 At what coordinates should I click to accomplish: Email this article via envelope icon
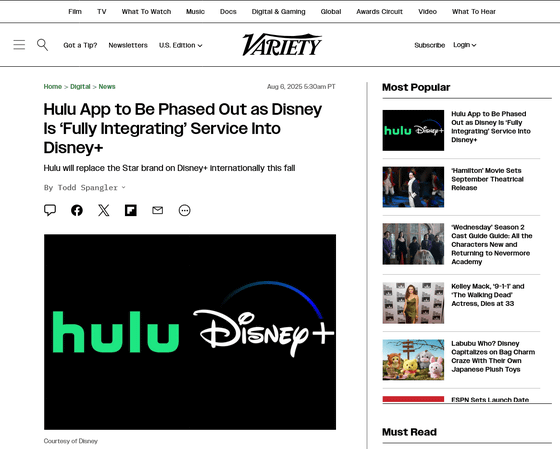158,210
